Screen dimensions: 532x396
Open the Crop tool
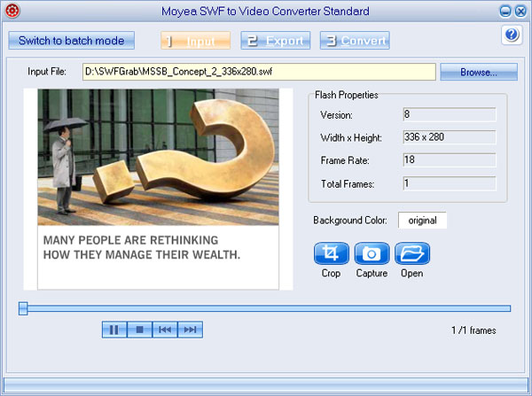point(331,253)
